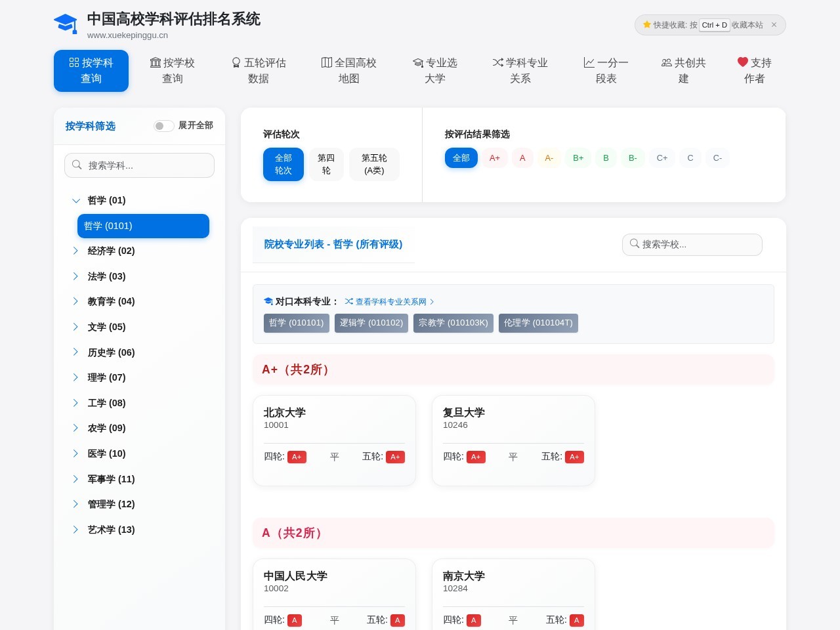Expand 法学 (03) category
840x630 pixels.
(x=139, y=276)
